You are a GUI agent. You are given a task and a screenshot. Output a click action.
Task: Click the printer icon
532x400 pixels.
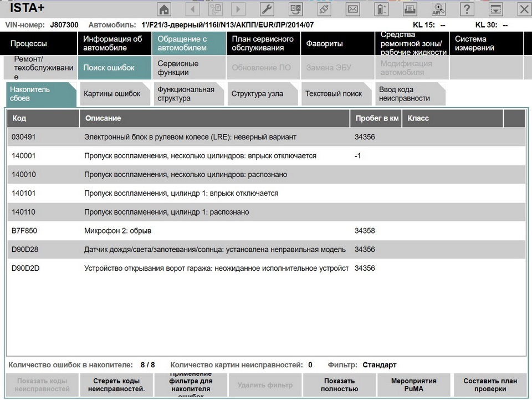point(410,9)
